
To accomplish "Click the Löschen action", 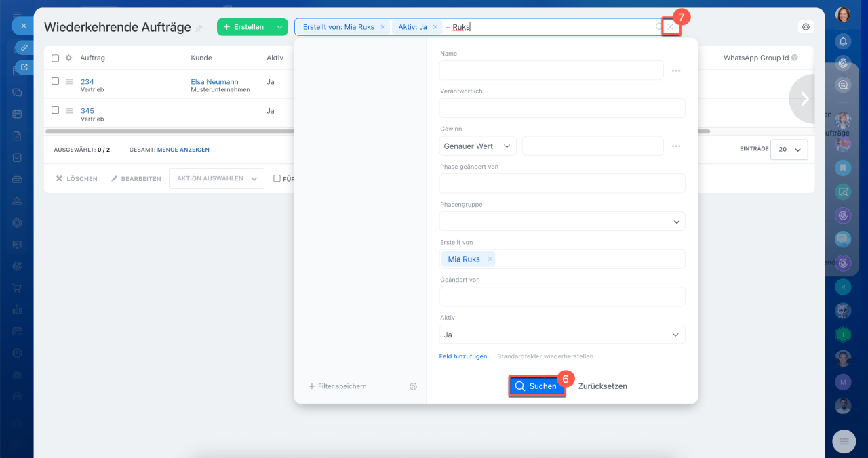I will point(77,179).
